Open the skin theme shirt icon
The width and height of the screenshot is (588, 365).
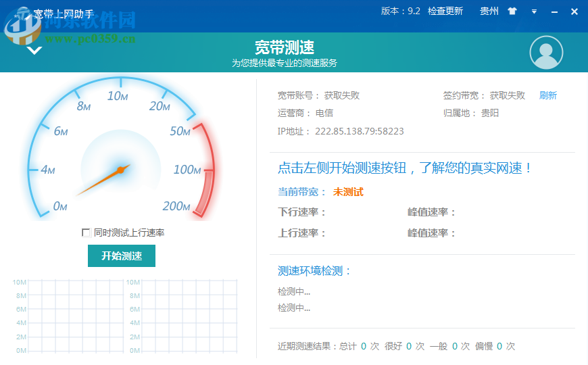pos(512,11)
